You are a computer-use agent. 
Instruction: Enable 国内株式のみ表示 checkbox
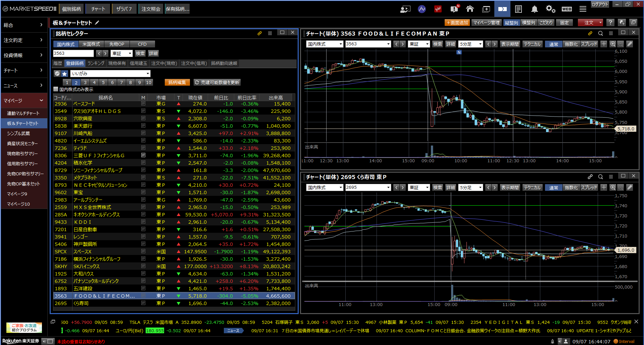click(x=56, y=89)
